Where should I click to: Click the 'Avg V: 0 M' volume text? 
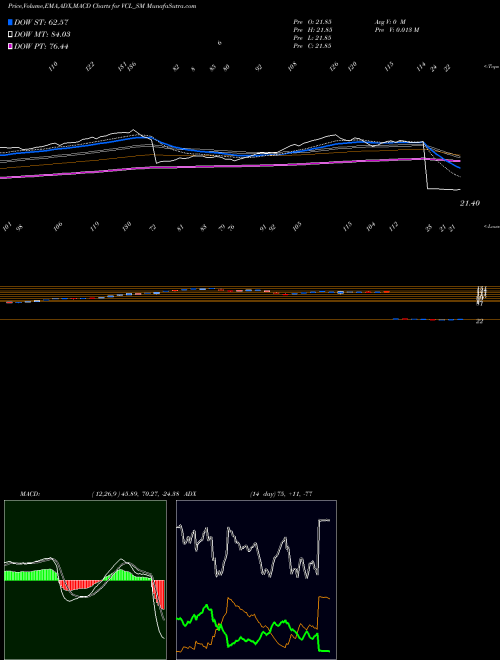tap(389, 21)
